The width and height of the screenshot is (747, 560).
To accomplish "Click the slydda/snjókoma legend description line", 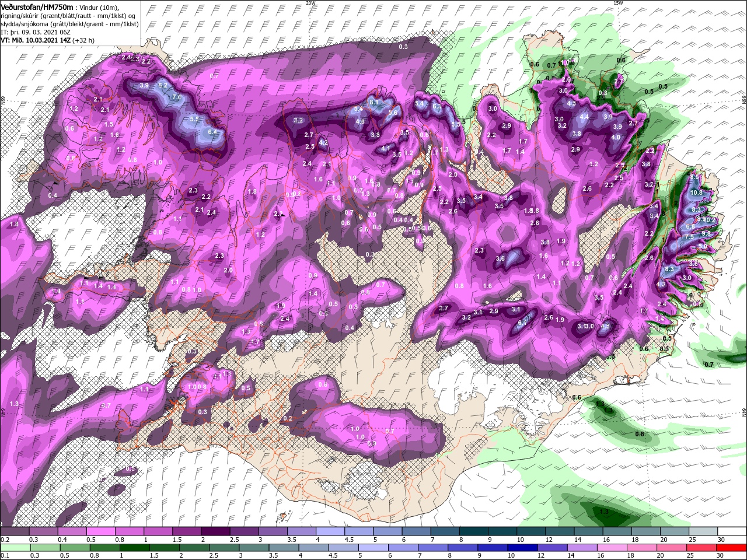I will tap(69, 24).
